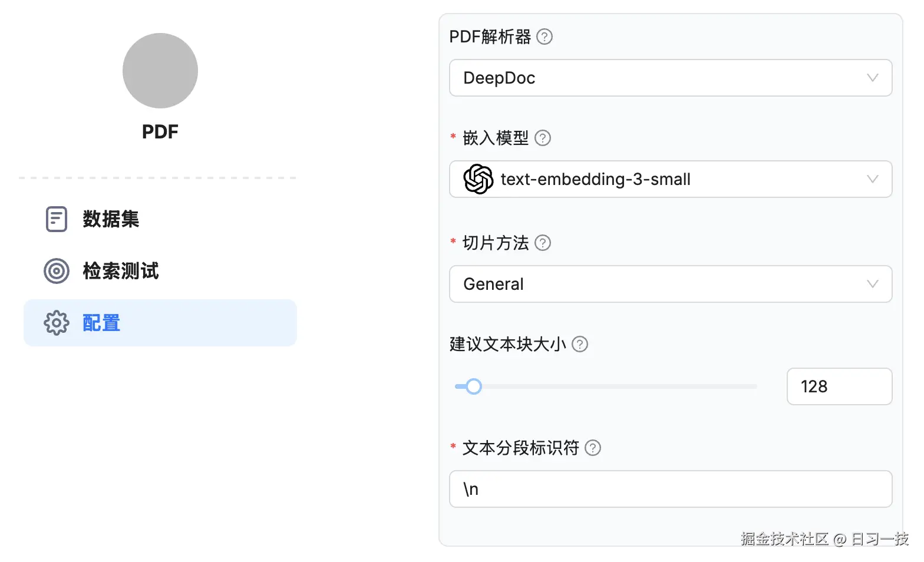This screenshot has width=924, height=562.
Task: Click the OpenAI logo in embedding model field
Action: (478, 179)
